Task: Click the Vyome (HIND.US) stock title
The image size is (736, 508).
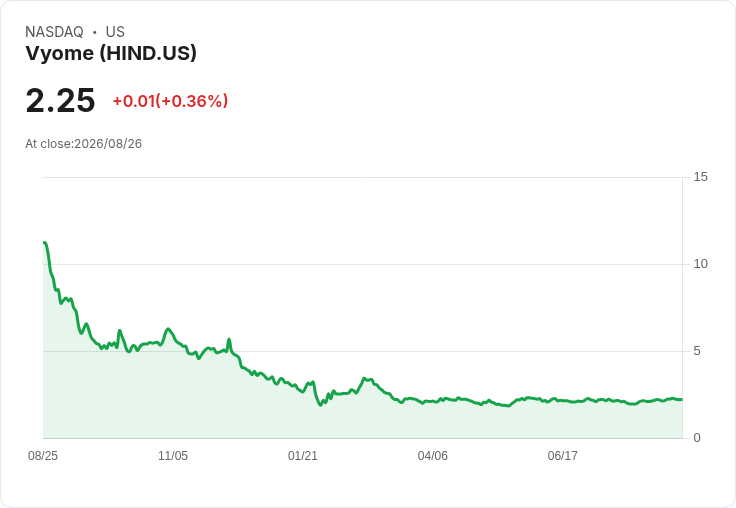Action: point(111,53)
